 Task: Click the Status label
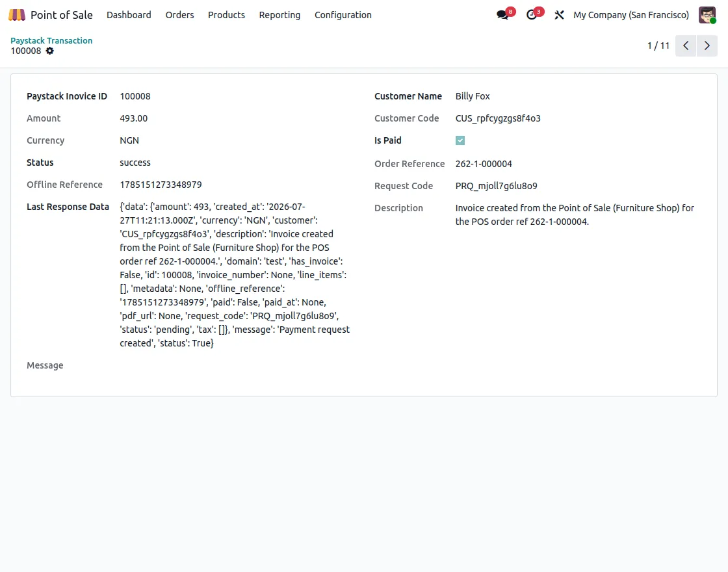pyautogui.click(x=40, y=162)
